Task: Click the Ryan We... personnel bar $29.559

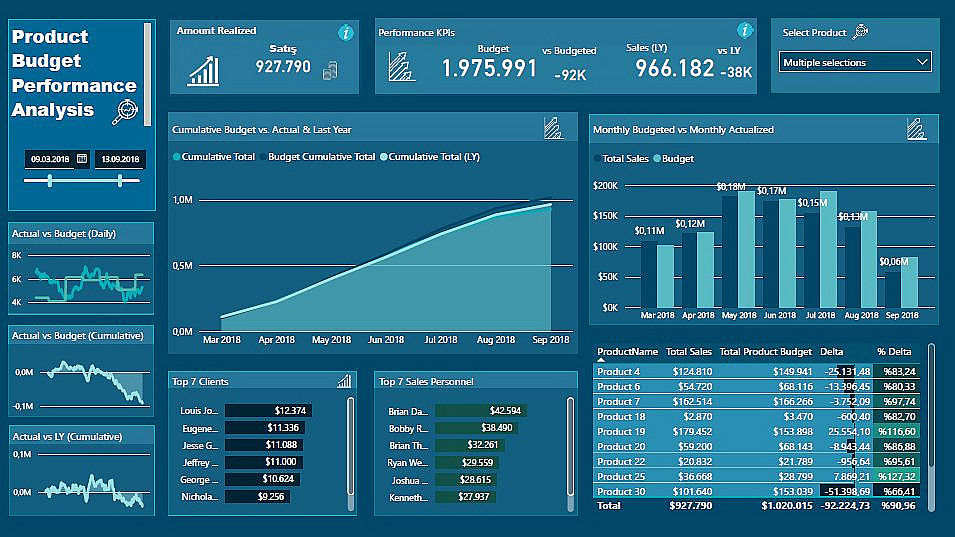Action: pyautogui.click(x=467, y=463)
